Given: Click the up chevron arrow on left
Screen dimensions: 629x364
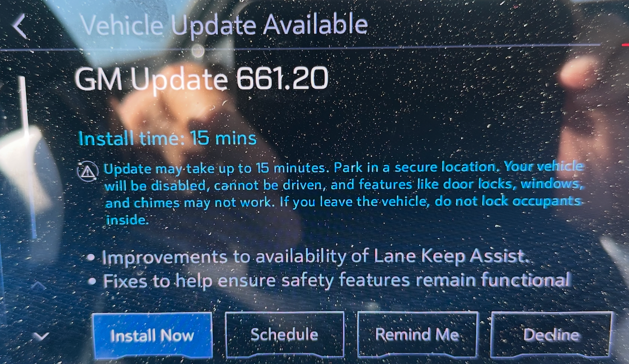Looking at the screenshot, I should pos(38,286).
